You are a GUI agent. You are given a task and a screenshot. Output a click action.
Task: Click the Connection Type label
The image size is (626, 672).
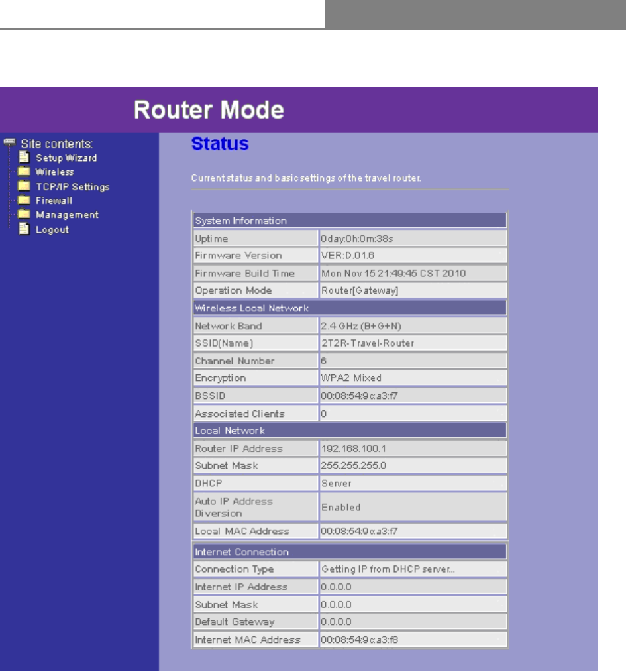[x=234, y=569]
